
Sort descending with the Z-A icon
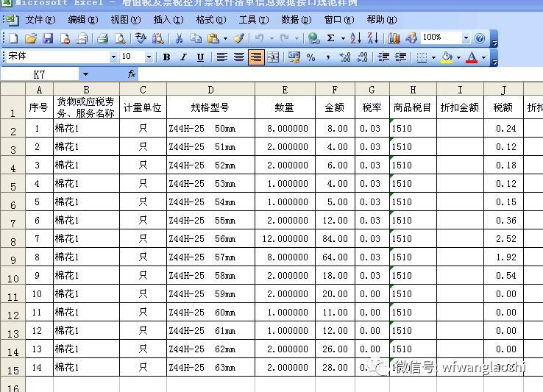click(372, 38)
